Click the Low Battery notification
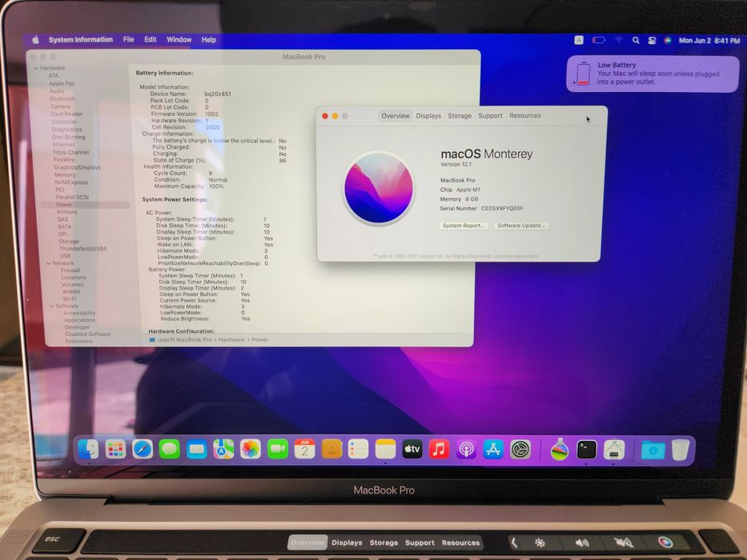This screenshot has width=747, height=560. click(653, 74)
